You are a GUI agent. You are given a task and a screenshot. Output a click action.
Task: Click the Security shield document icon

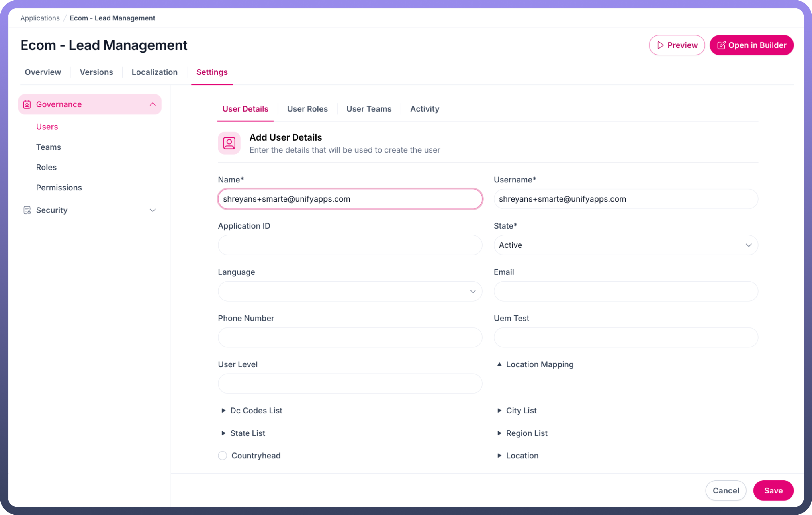pyautogui.click(x=27, y=210)
